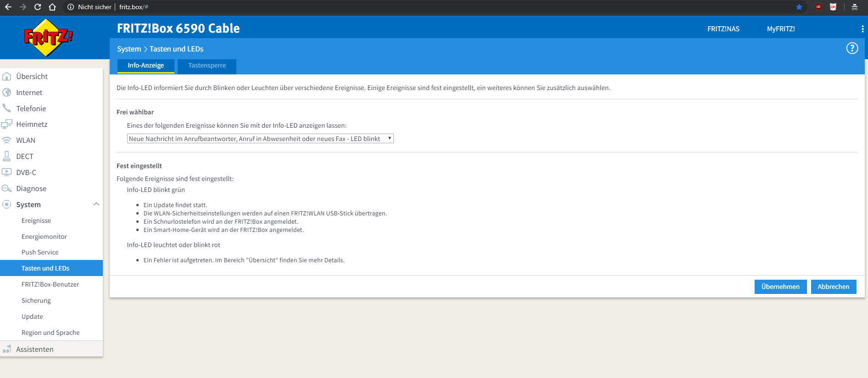The width and height of the screenshot is (868, 378).
Task: Open the FRITZ!NAS link
Action: [x=723, y=29]
